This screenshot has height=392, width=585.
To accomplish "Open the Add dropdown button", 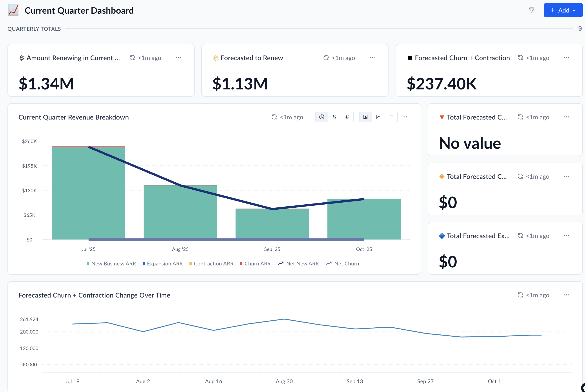I will 563,10.
